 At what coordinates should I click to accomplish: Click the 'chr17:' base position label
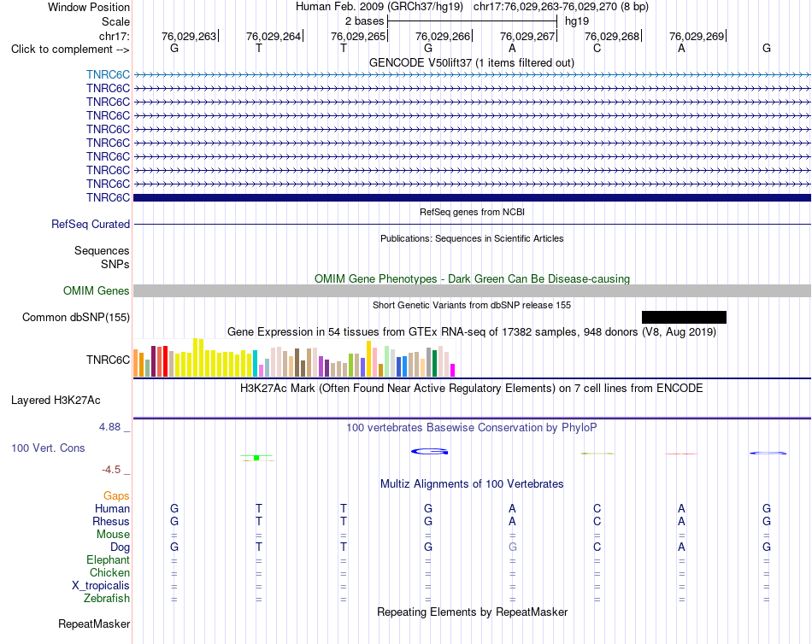click(x=114, y=36)
